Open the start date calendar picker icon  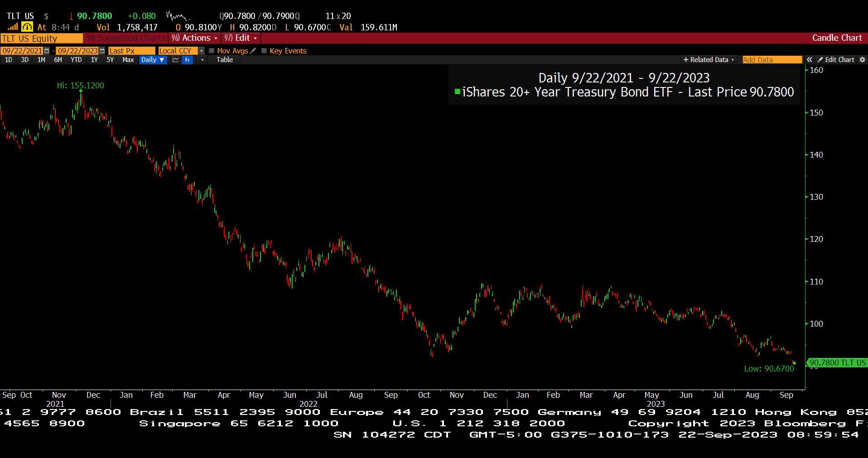47,51
